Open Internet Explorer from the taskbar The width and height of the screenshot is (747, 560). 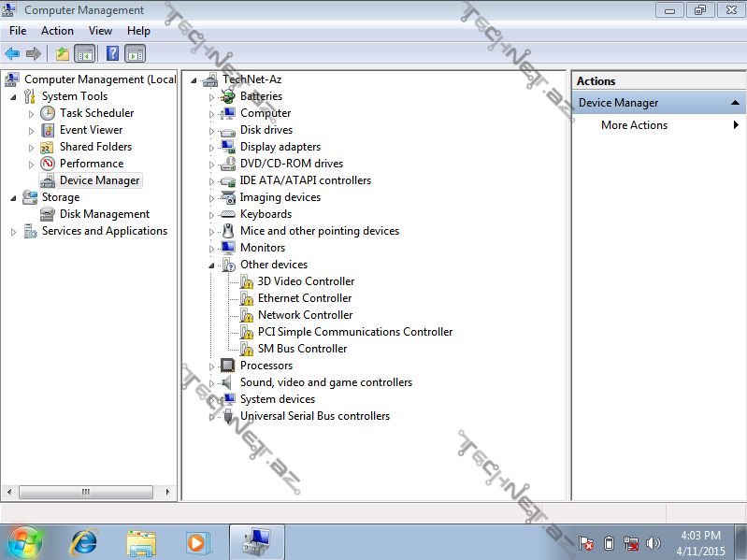point(84,541)
